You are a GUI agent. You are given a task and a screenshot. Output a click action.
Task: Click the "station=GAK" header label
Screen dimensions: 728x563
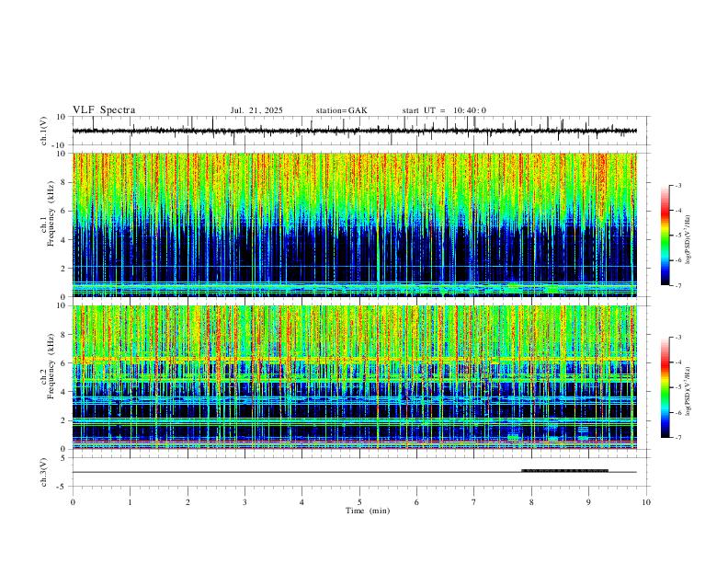pyautogui.click(x=341, y=110)
